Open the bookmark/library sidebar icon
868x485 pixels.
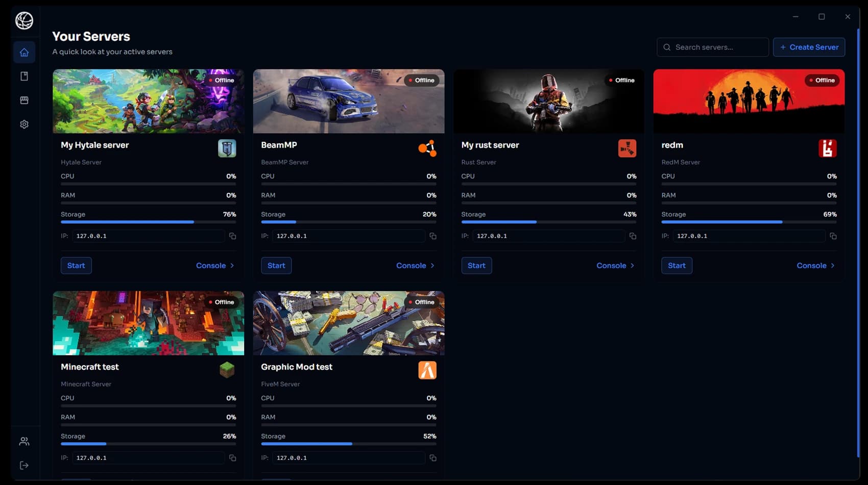pyautogui.click(x=24, y=76)
